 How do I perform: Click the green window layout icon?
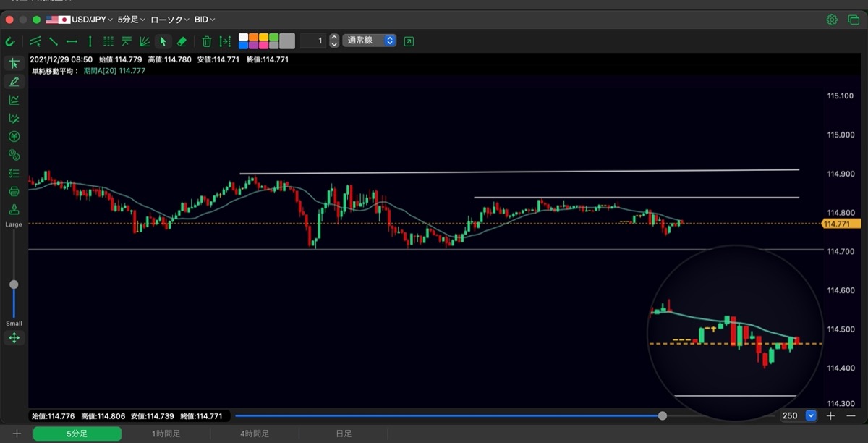(853, 20)
